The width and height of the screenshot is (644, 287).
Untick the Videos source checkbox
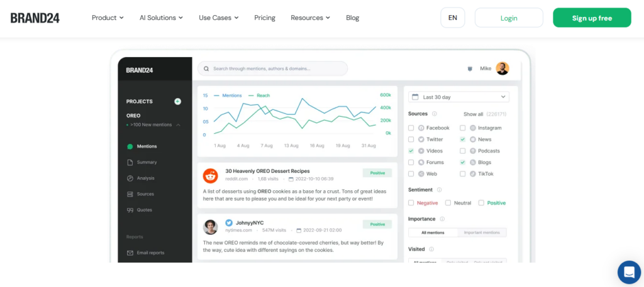tap(411, 151)
